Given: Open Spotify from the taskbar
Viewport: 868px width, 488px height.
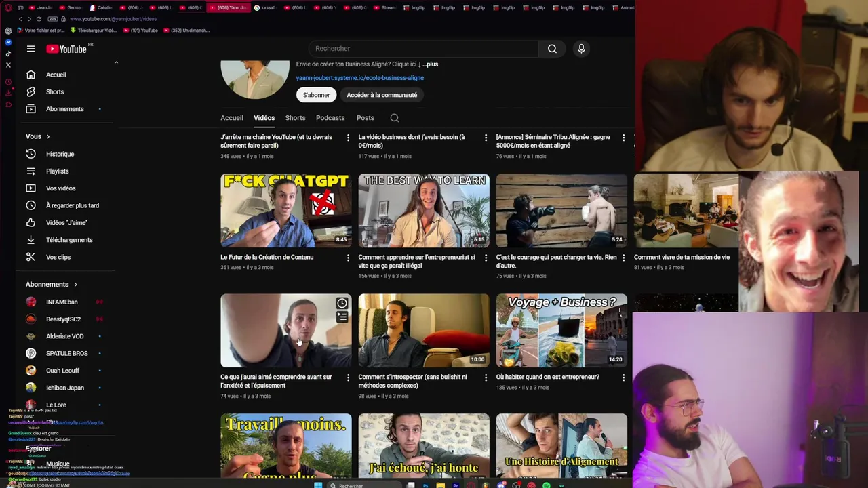Looking at the screenshot, I should [546, 485].
